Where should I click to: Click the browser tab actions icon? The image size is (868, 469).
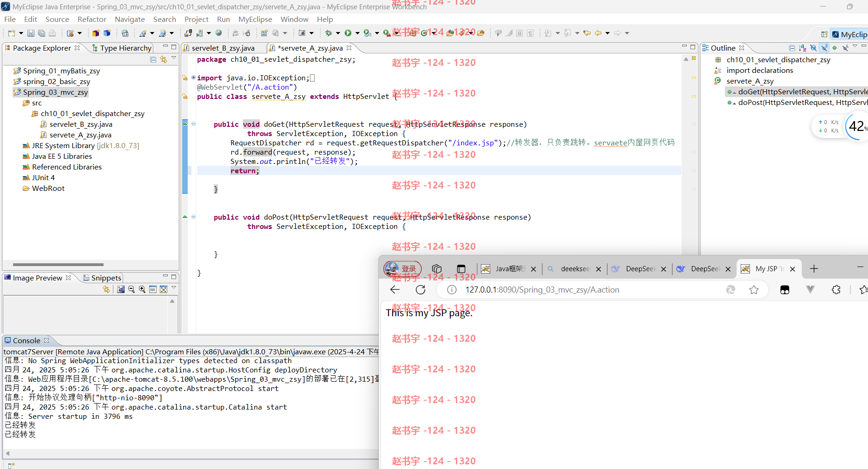[x=461, y=269]
